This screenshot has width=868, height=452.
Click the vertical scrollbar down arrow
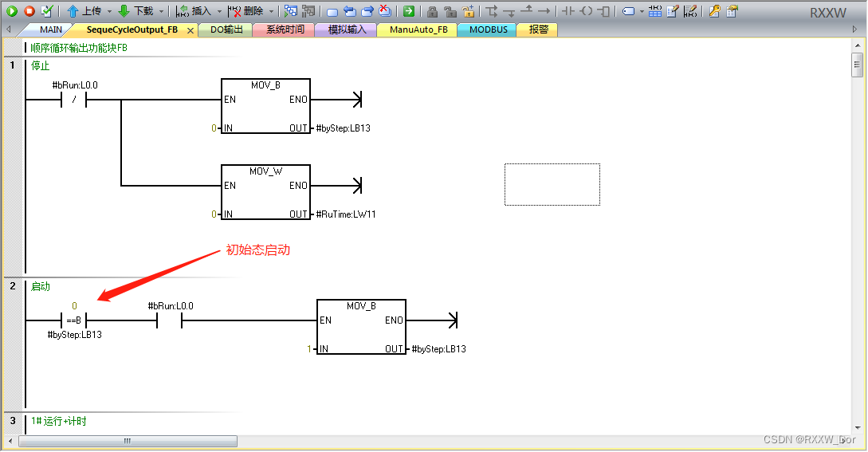point(857,427)
